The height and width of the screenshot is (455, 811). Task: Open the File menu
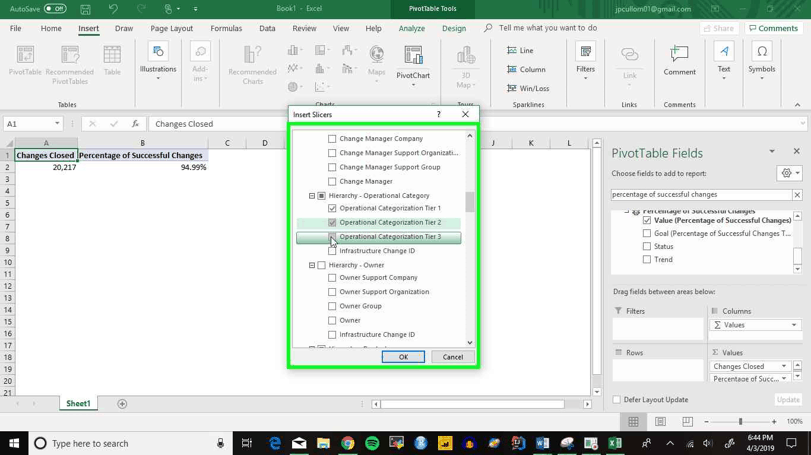tap(16, 28)
